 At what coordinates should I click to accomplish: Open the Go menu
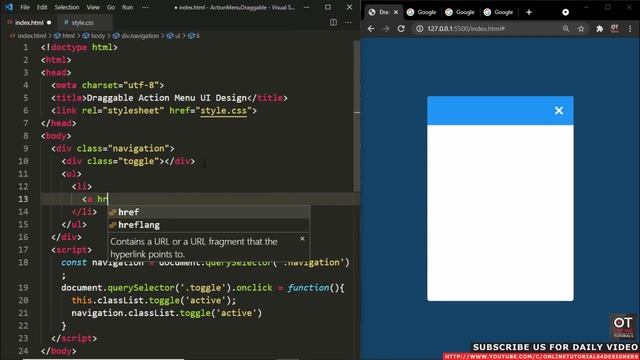[111, 7]
